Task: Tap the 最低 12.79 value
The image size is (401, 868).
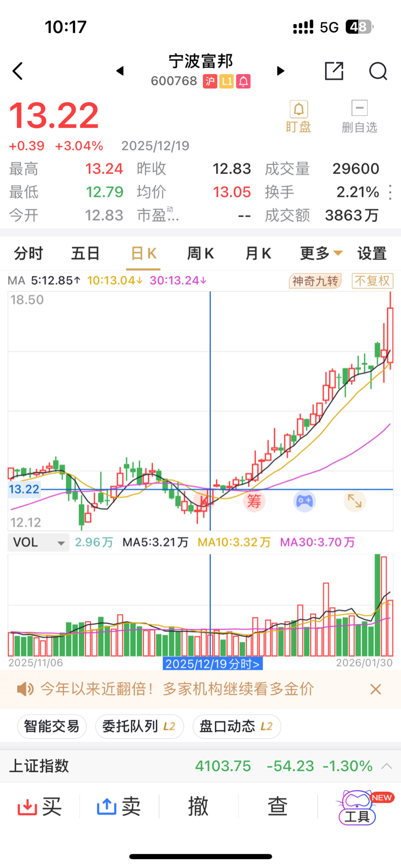Action: (x=104, y=192)
